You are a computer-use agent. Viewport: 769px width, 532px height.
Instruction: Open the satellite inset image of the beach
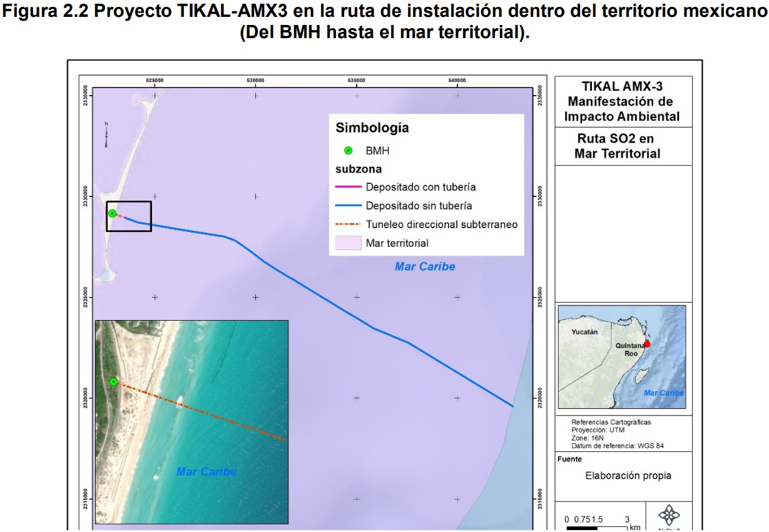tap(191, 421)
